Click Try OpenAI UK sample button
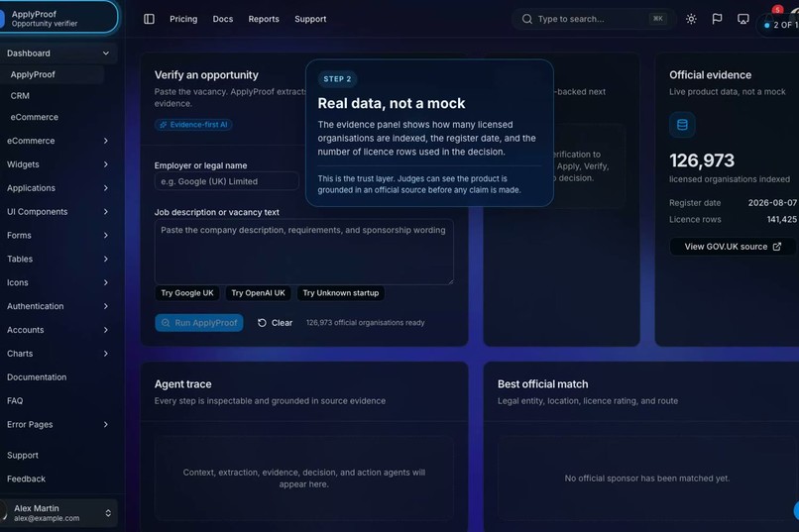Screen dimensions: 799x532 [258, 293]
